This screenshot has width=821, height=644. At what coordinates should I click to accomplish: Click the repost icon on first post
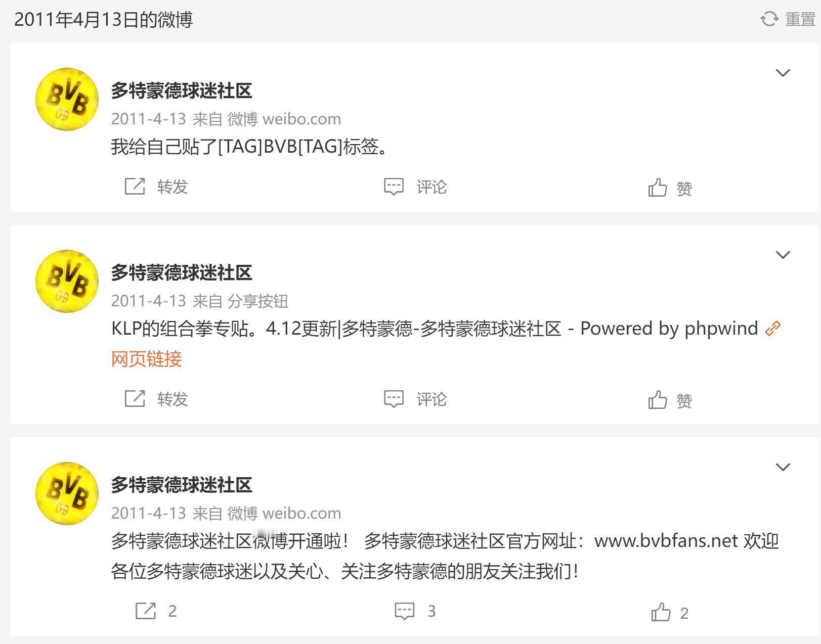(x=135, y=187)
